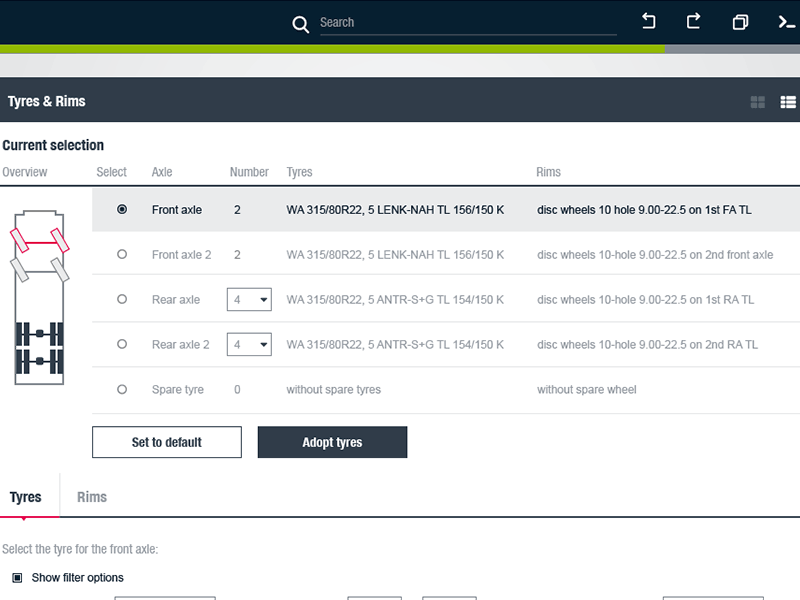Click 'disc wheels 10-hole 9.00-22.5 on 2nd RA TL'
This screenshot has width=800, height=600.
[647, 344]
